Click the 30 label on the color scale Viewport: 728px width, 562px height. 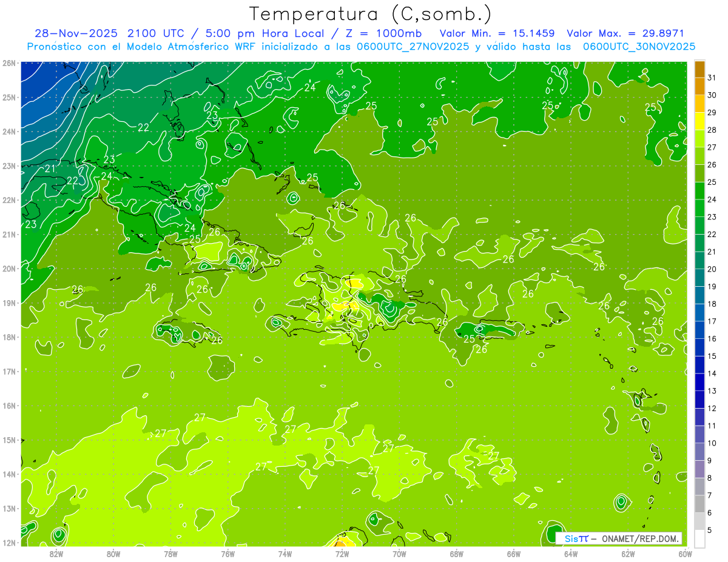point(712,95)
